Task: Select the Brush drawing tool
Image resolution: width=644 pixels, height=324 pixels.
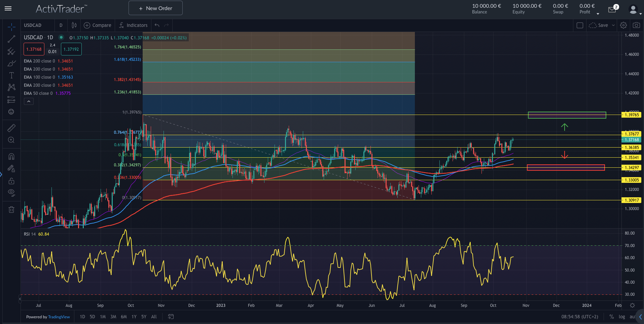Action: pos(11,63)
